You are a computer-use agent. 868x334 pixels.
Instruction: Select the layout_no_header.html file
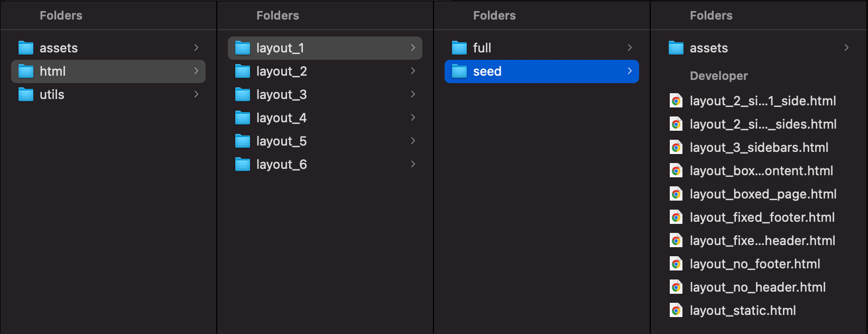point(758,287)
